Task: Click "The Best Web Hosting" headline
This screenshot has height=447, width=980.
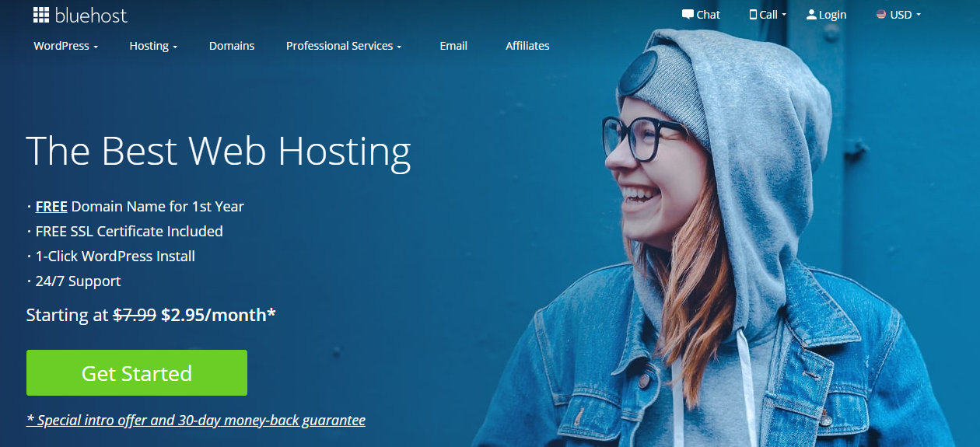Action: click(219, 151)
